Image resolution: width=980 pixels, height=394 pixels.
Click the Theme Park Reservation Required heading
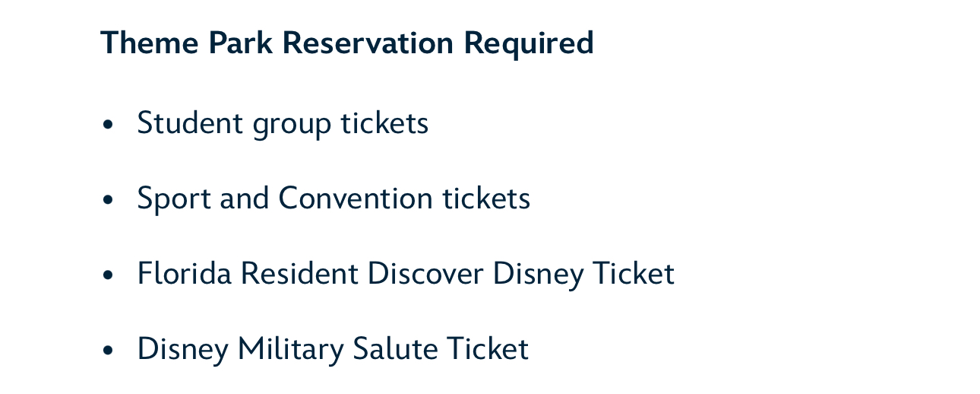pyautogui.click(x=347, y=43)
